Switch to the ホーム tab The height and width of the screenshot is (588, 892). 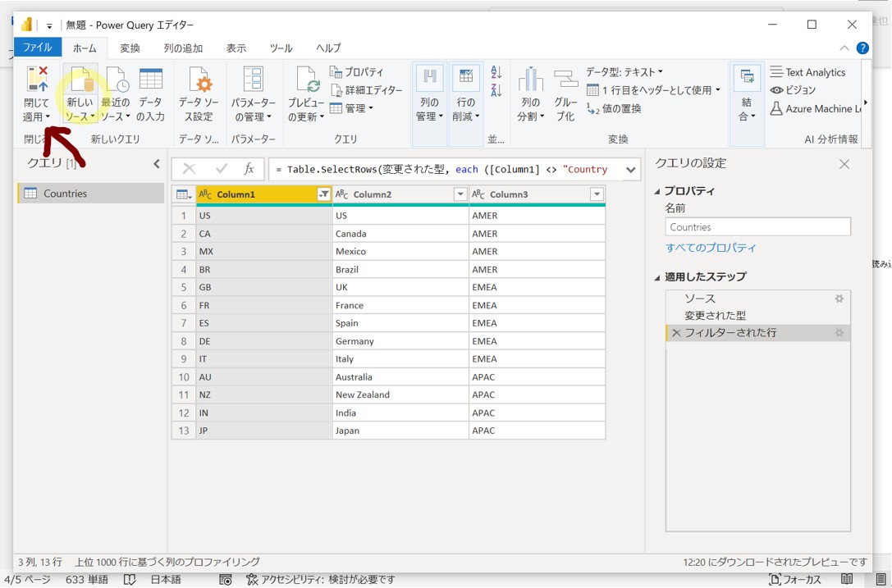85,48
